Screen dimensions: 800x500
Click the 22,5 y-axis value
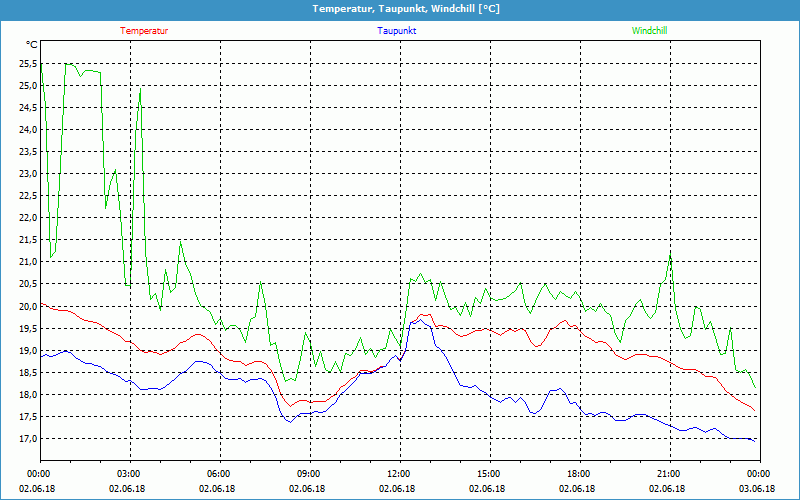[x=28, y=196]
